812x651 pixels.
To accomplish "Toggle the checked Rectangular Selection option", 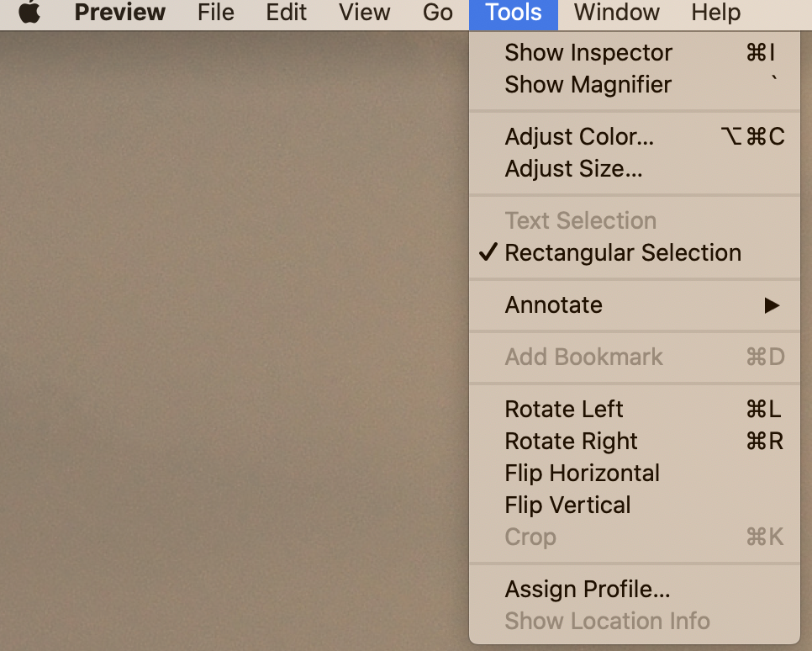I will (x=622, y=253).
